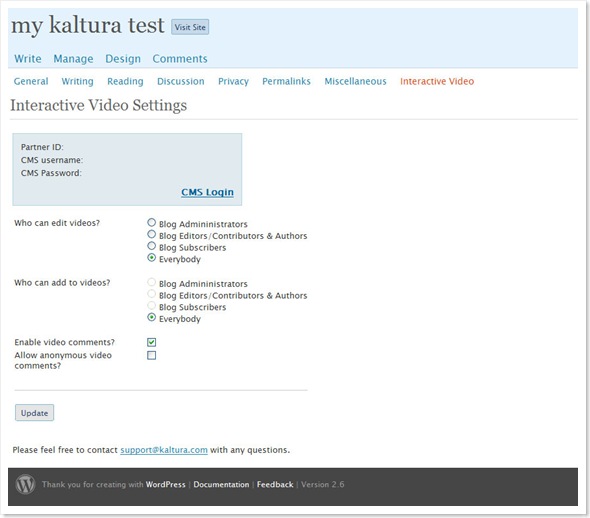Viewport: 590px width, 518px height.
Task: Click 'Enable video comments?' label
Action: [x=65, y=342]
